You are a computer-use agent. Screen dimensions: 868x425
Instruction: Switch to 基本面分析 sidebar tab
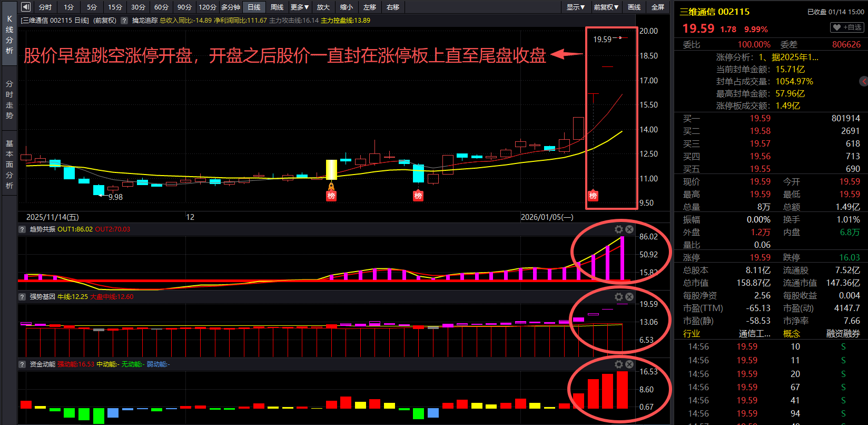tap(9, 165)
